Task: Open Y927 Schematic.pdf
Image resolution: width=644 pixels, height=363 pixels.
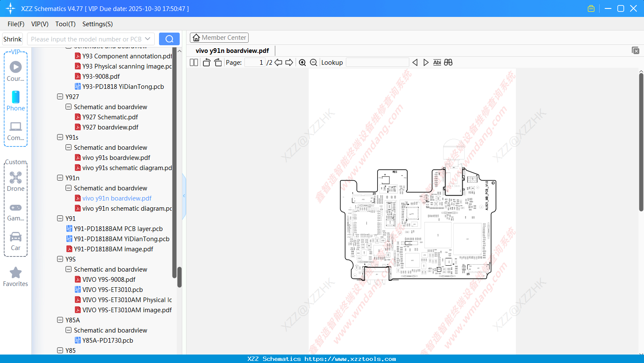Action: (106, 117)
